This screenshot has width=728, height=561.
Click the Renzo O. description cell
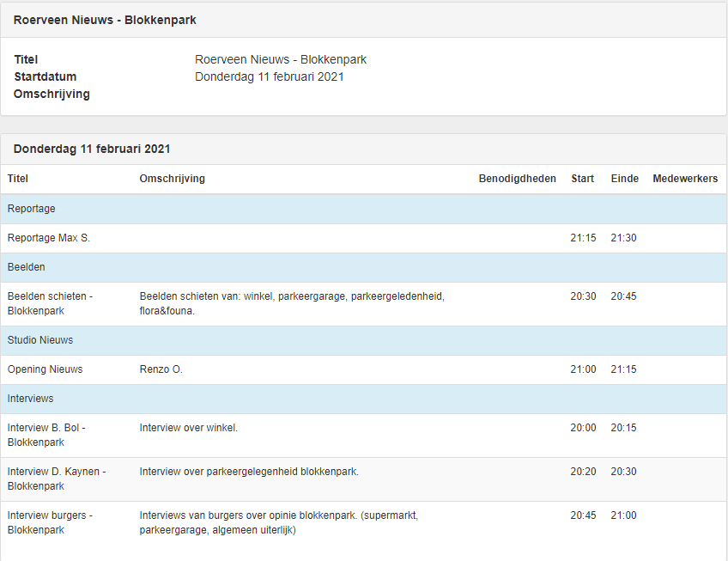coord(161,369)
